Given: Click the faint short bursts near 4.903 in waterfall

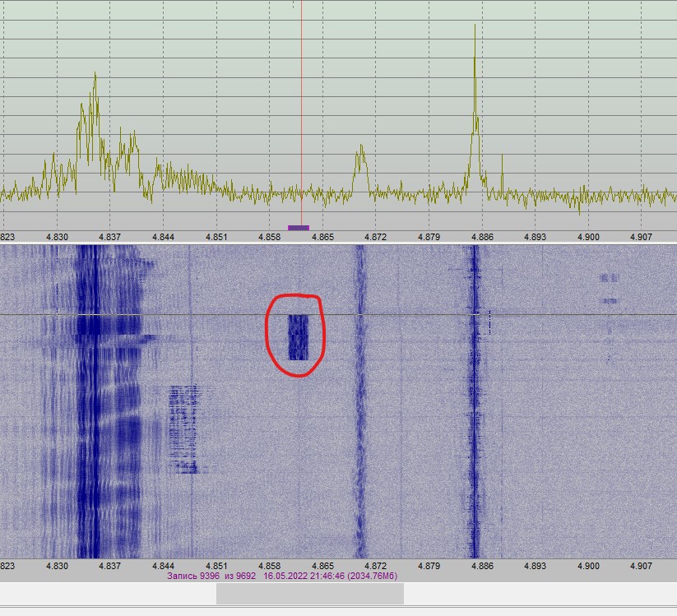Looking at the screenshot, I should point(609,289).
